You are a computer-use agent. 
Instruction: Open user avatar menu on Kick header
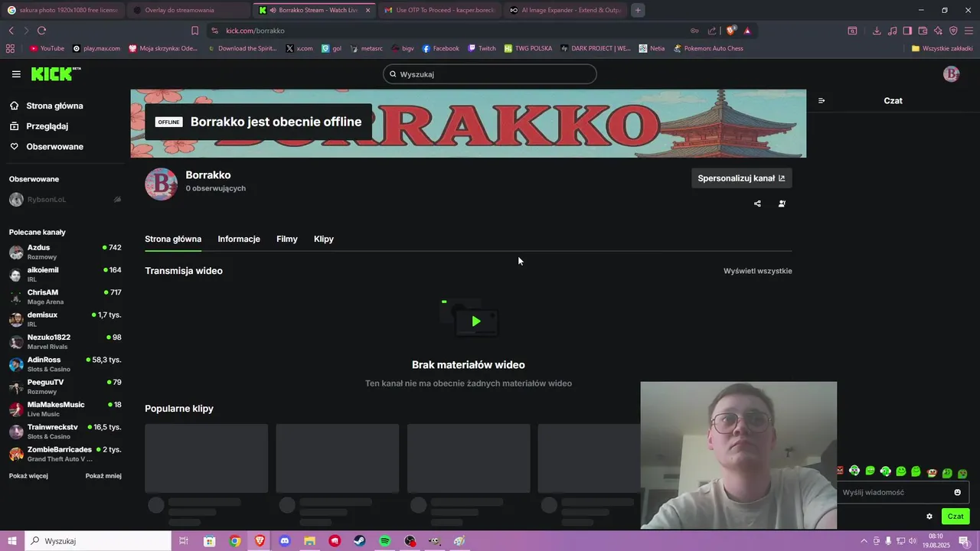(x=951, y=74)
